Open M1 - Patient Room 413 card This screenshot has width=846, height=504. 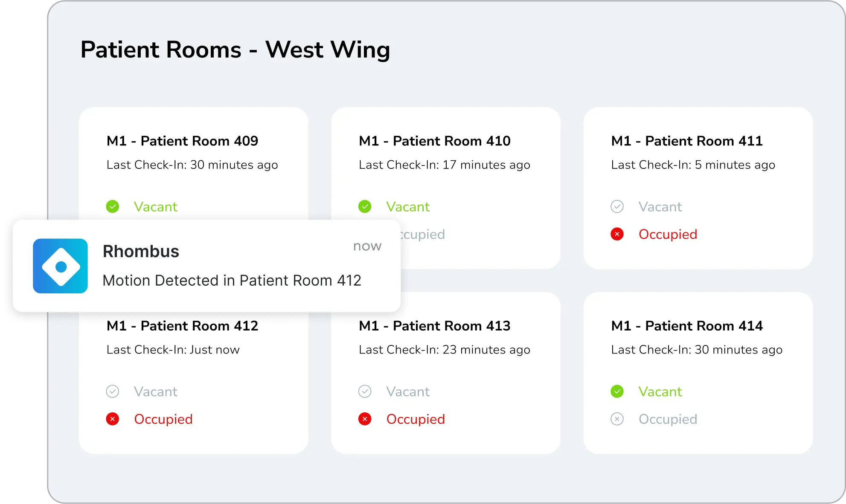434,326
